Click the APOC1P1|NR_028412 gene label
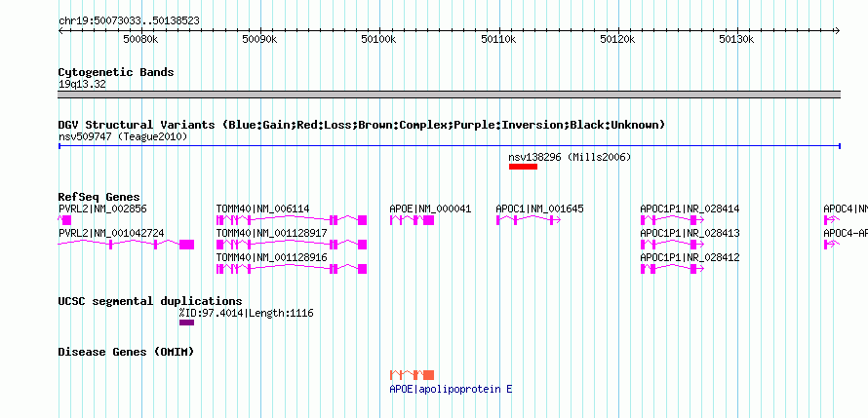This screenshot has width=868, height=418. coord(690,257)
